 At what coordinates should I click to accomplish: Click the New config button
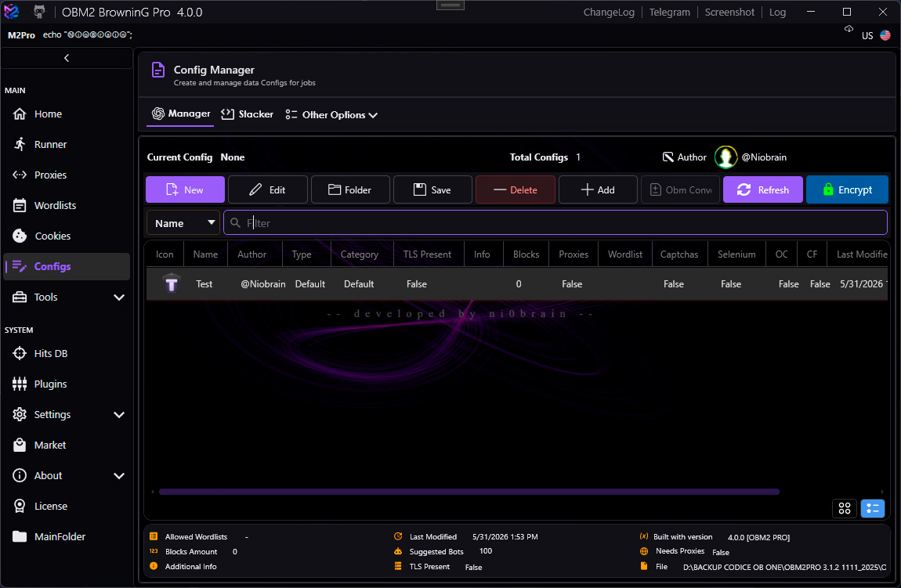185,189
